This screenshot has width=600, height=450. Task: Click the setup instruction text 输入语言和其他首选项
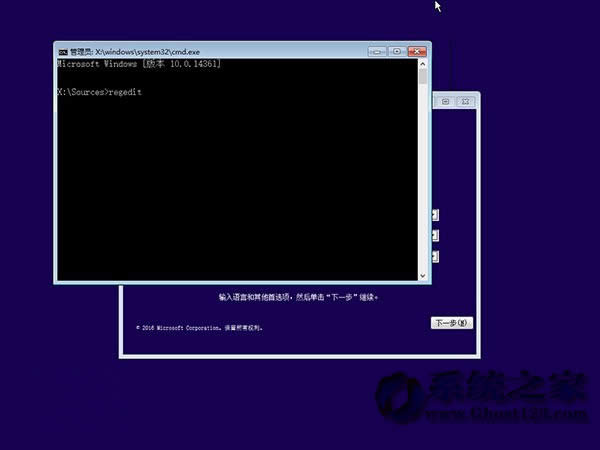[300, 297]
